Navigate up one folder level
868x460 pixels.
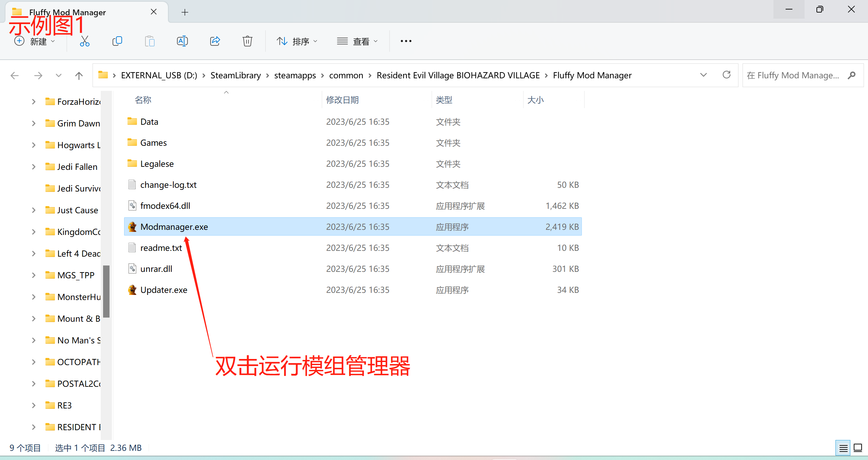(79, 75)
